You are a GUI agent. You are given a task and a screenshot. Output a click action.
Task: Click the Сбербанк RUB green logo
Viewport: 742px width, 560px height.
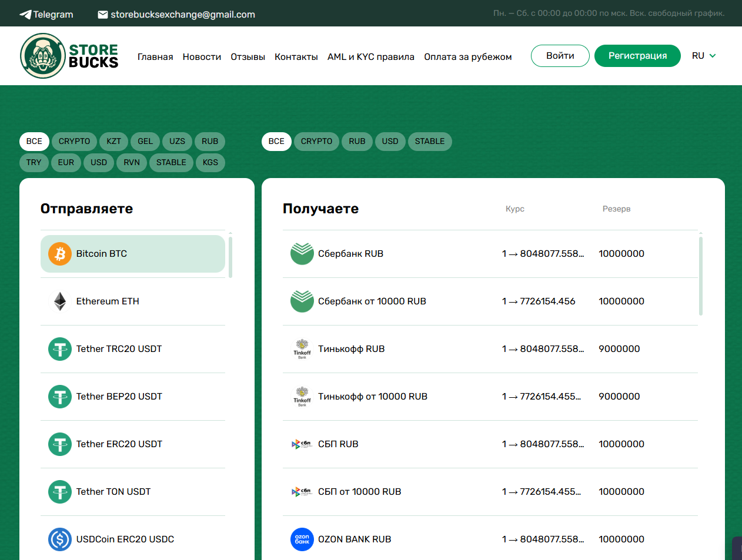(302, 254)
